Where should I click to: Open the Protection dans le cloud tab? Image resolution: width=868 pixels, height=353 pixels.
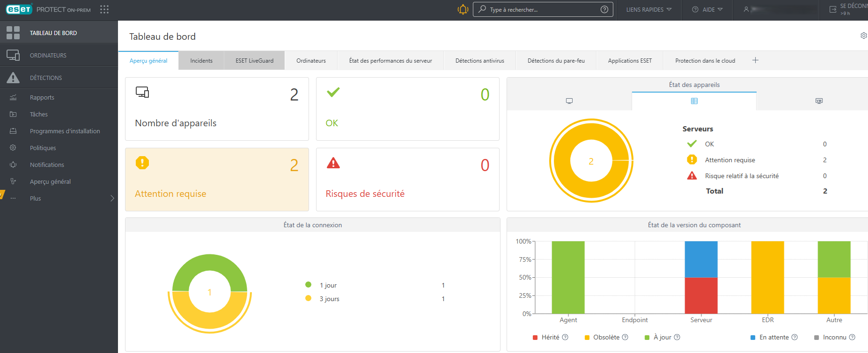click(705, 61)
